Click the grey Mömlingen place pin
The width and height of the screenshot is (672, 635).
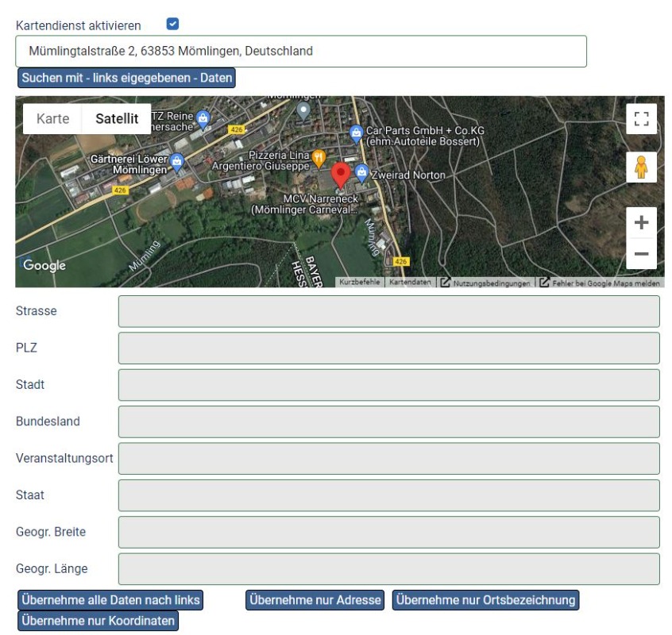click(x=303, y=112)
